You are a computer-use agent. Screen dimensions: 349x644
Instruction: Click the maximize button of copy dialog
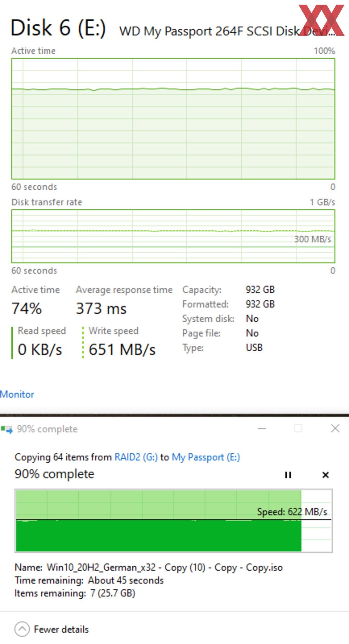298,428
